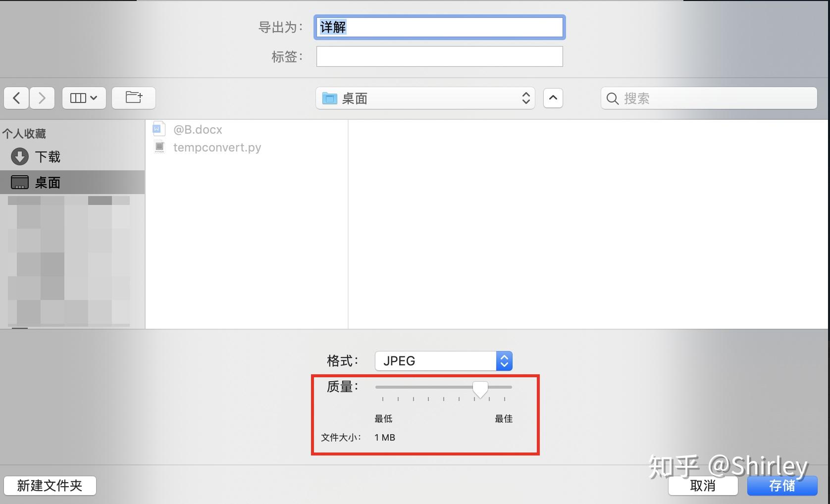Click the 取消 button
The image size is (830, 504).
pos(703,485)
